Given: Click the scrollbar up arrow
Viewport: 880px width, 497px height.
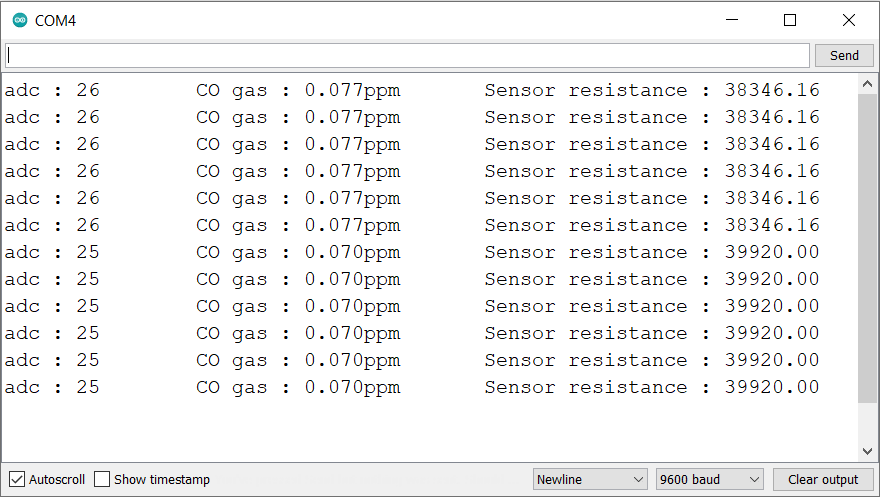Looking at the screenshot, I should tap(867, 85).
